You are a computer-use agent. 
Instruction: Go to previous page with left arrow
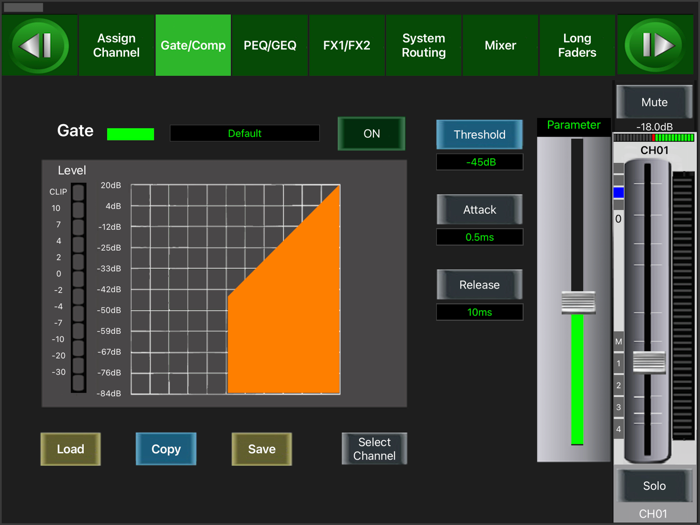pos(40,45)
